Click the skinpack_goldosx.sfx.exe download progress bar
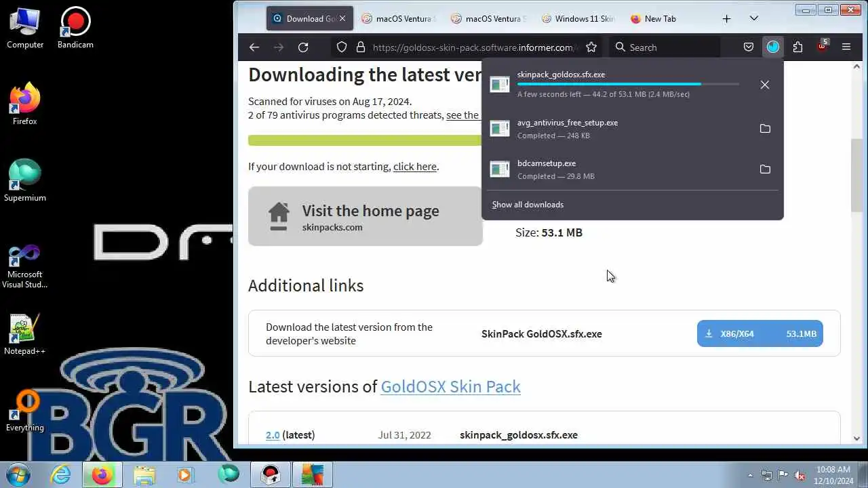Image resolution: width=868 pixels, height=488 pixels. tap(628, 84)
